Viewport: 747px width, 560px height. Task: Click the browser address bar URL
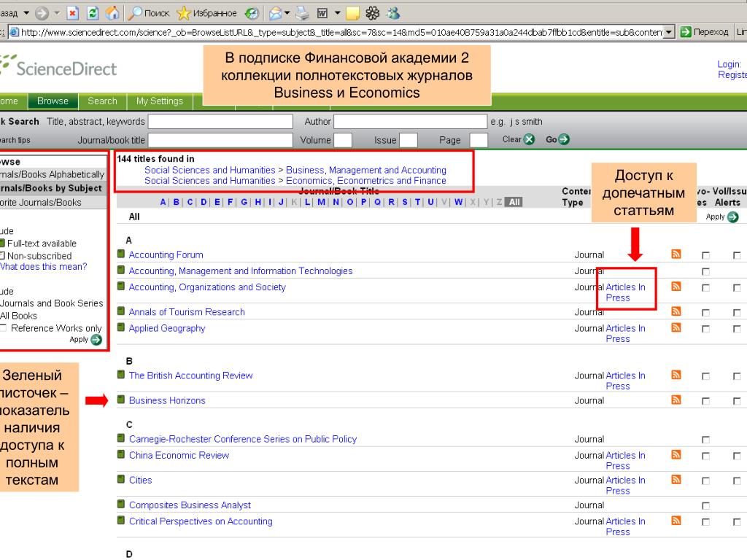point(341,32)
